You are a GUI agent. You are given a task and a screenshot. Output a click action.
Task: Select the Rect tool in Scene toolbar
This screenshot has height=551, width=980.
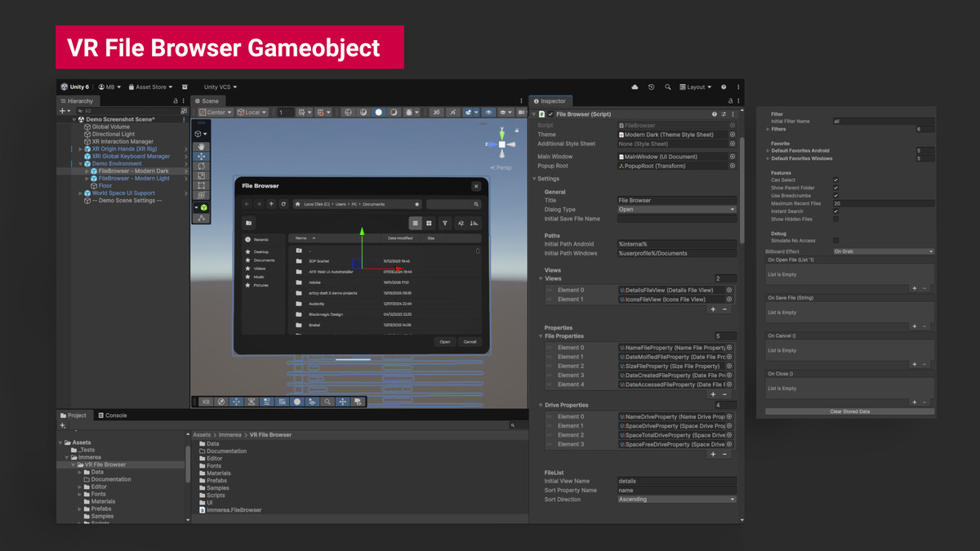tap(202, 185)
